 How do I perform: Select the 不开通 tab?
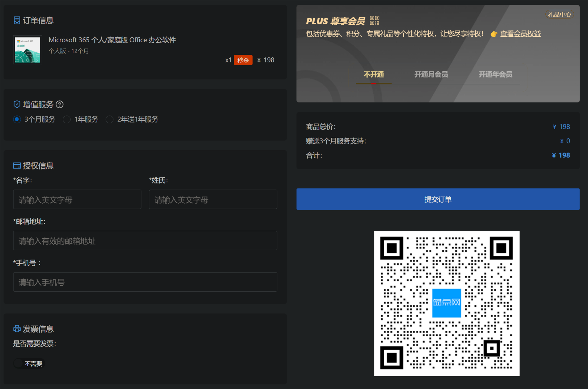[374, 74]
